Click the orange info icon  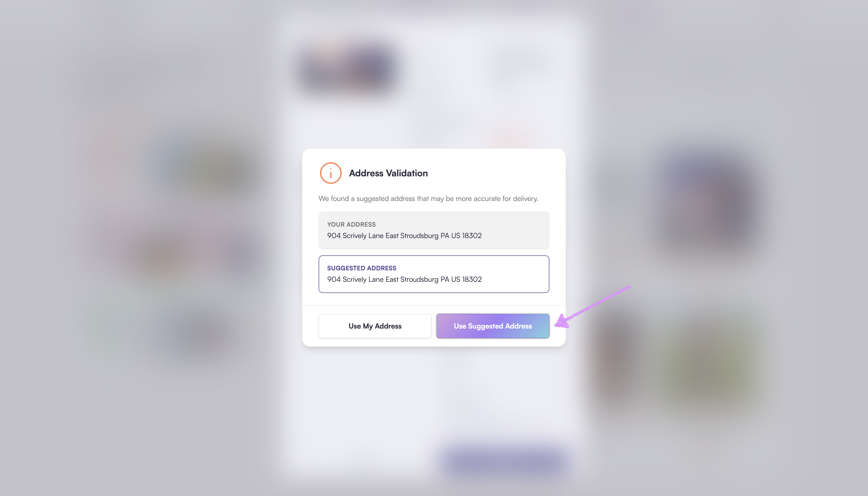pos(330,173)
